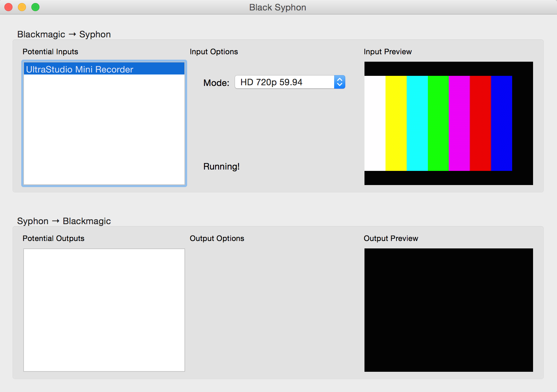Close the Black Syphon window
This screenshot has height=392, width=557.
point(8,7)
